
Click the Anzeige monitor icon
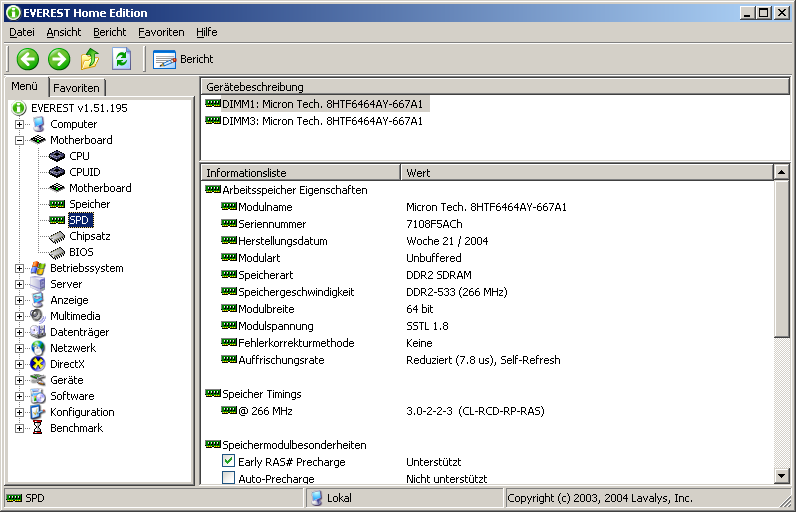[38, 300]
